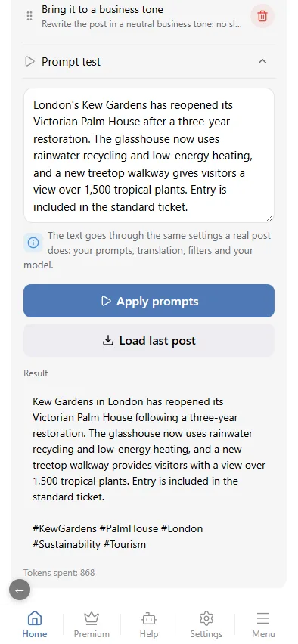The width and height of the screenshot is (298, 644).
Task: Click the Tokens spent counter
Action: [x=59, y=572]
